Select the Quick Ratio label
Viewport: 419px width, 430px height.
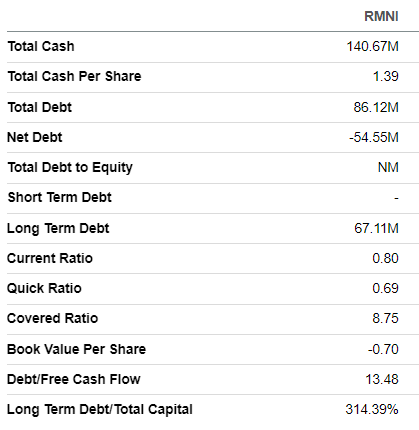tap(44, 288)
